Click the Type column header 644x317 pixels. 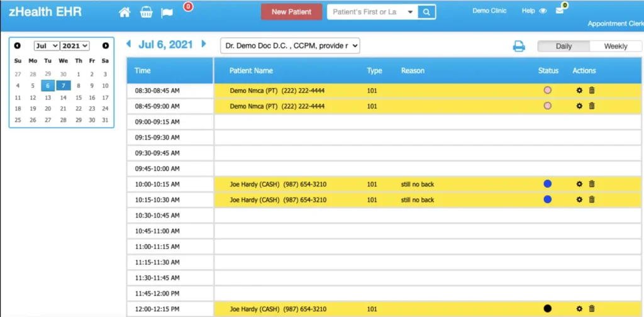tap(375, 70)
